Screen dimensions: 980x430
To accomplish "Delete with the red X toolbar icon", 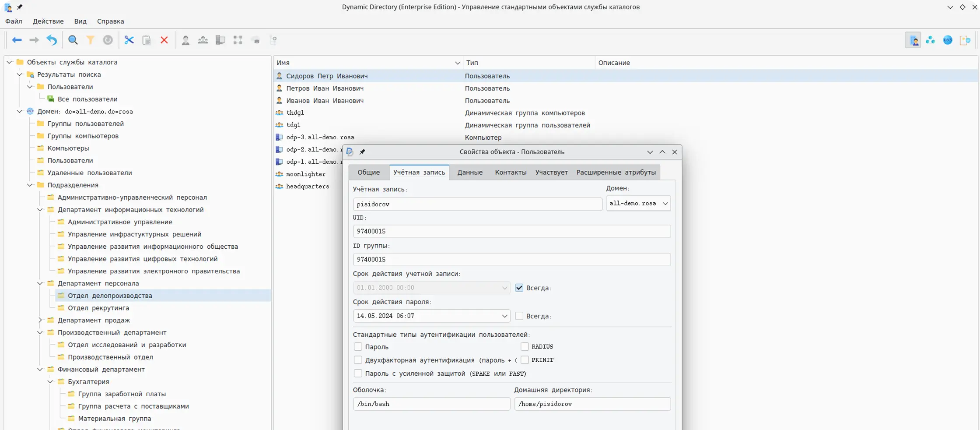I will click(164, 40).
